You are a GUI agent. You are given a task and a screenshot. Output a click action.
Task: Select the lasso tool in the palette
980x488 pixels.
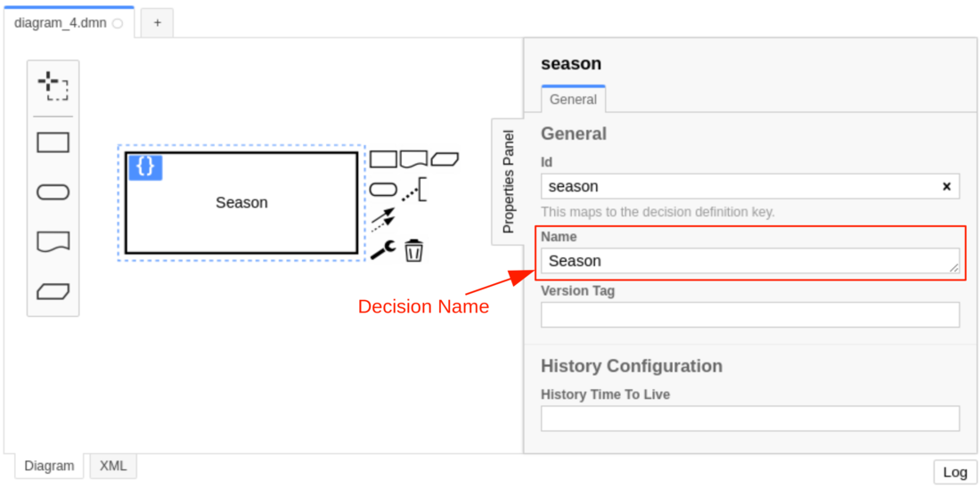click(x=53, y=86)
